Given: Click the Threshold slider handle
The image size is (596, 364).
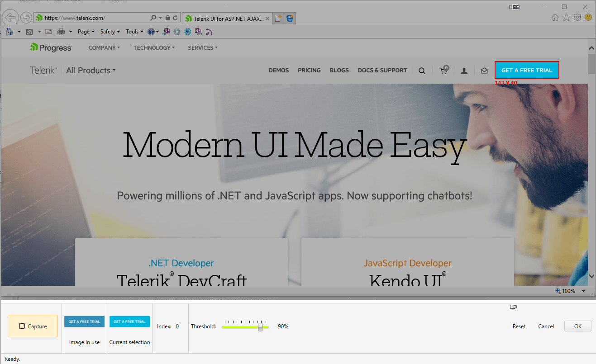Looking at the screenshot, I should click(260, 326).
